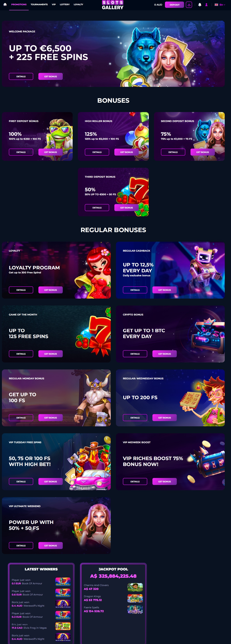Click the Deposit button in header
The image size is (231, 644).
point(174,5)
